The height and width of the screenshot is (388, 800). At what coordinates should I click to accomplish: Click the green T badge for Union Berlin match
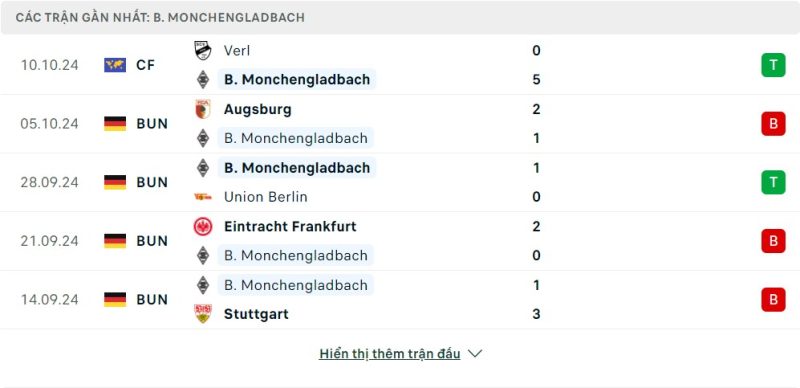(x=773, y=182)
